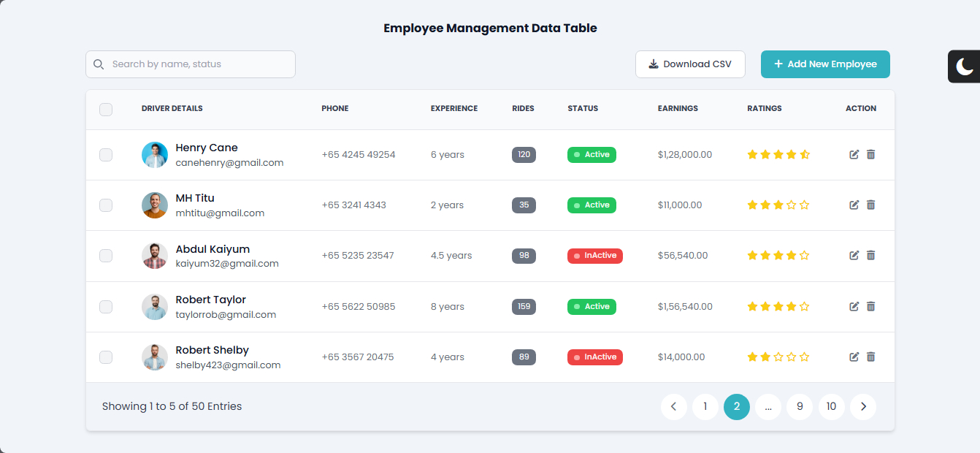The image size is (980, 453).
Task: Select Henry Cane's row checkbox
Action: [x=106, y=155]
